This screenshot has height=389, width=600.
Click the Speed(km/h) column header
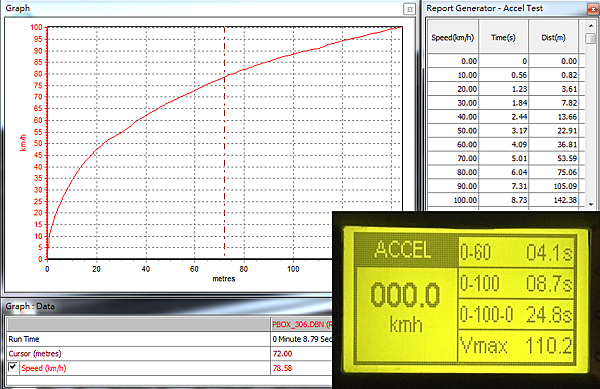[453, 37]
